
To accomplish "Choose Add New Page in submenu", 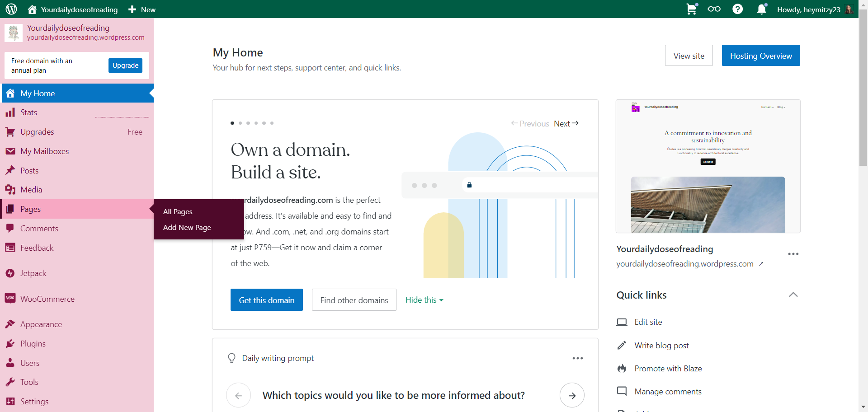I will 187,228.
